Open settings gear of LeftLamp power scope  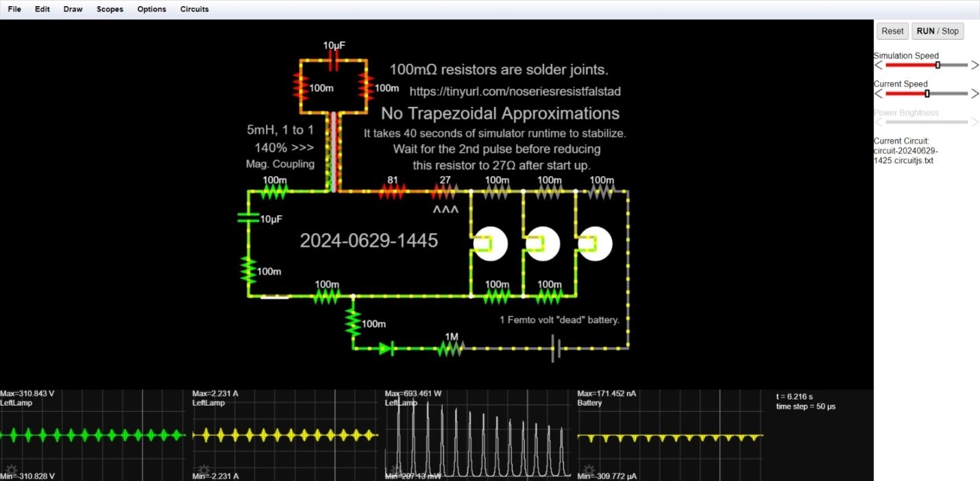coord(395,469)
